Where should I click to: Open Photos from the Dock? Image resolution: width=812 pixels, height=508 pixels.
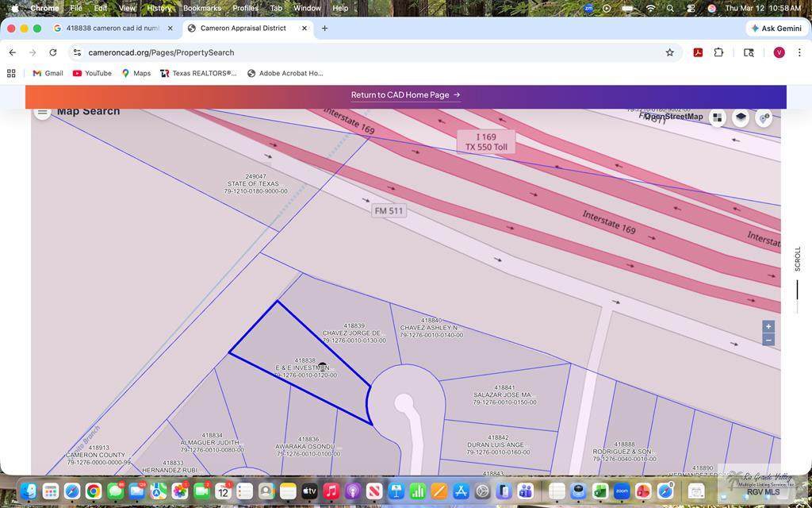pyautogui.click(x=180, y=491)
